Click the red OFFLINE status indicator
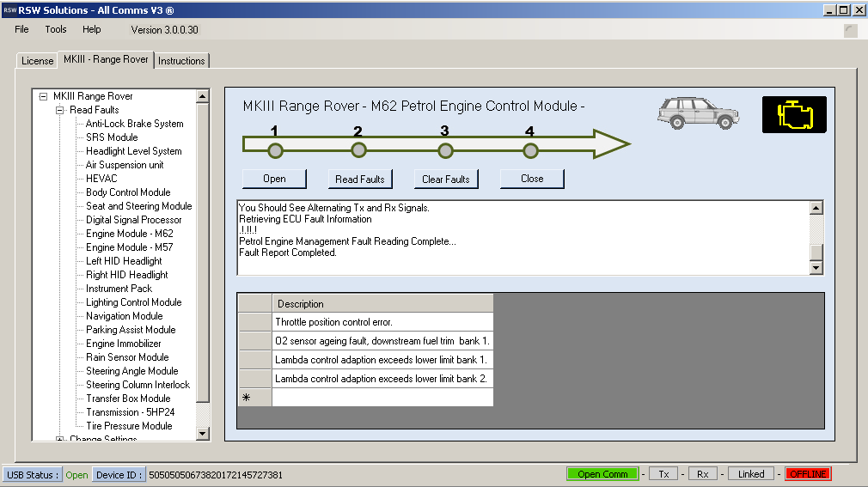 pos(808,474)
